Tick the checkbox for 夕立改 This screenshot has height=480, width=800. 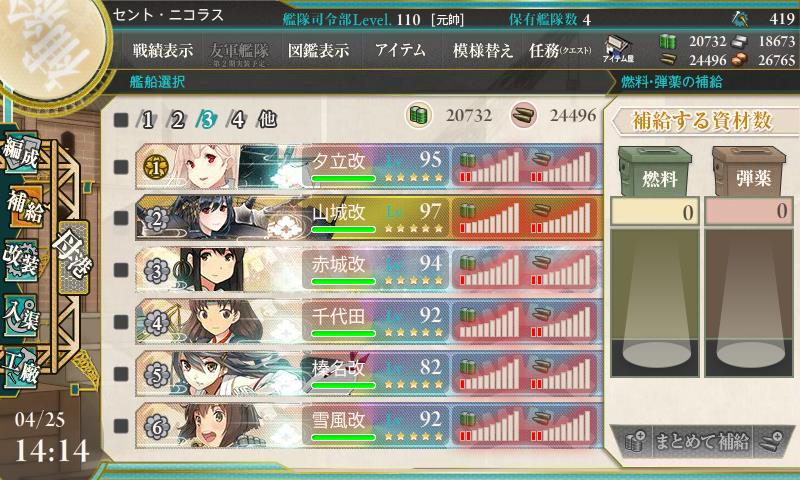[121, 166]
